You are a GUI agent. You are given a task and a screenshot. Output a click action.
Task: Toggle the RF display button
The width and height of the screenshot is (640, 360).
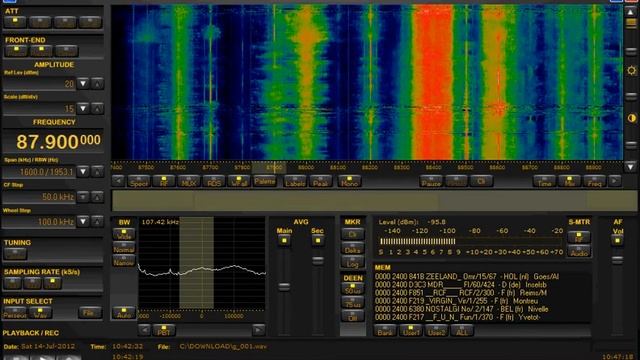coord(163,181)
